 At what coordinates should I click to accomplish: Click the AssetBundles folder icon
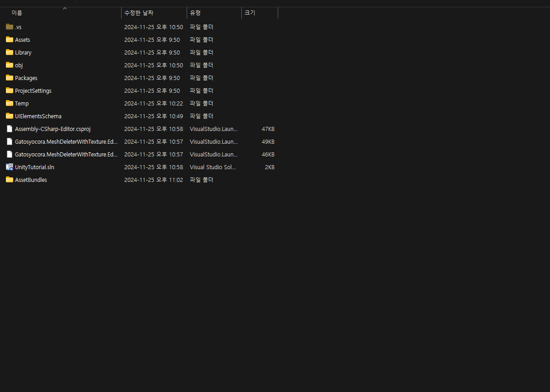point(10,180)
